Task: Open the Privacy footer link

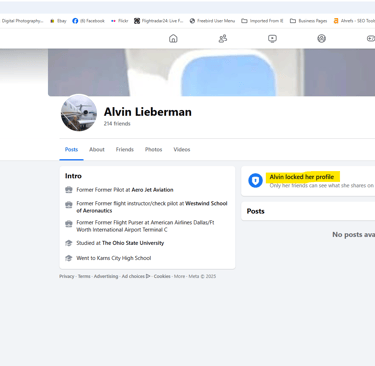Action: coord(67,276)
